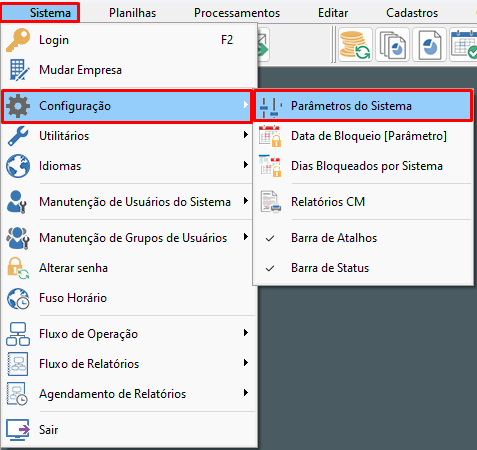477x450 pixels.
Task: Toggle the Barra de Status checkmark
Action: coord(270,268)
